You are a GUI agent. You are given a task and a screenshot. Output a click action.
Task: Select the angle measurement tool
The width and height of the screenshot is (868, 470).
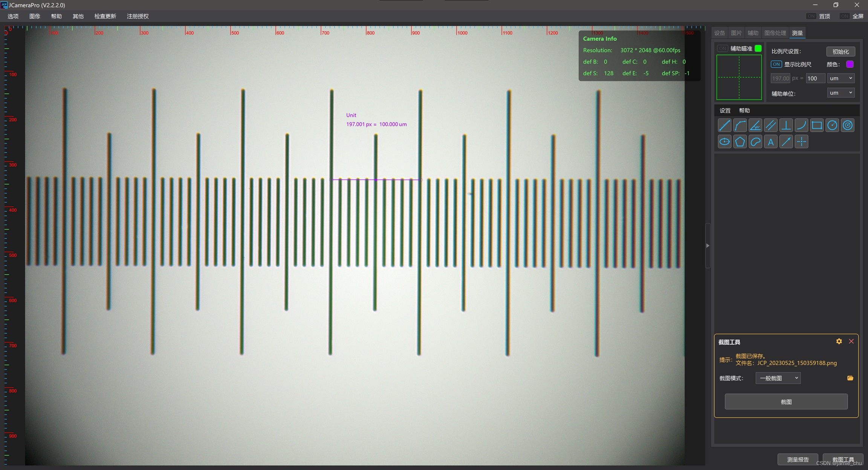pyautogui.click(x=755, y=125)
